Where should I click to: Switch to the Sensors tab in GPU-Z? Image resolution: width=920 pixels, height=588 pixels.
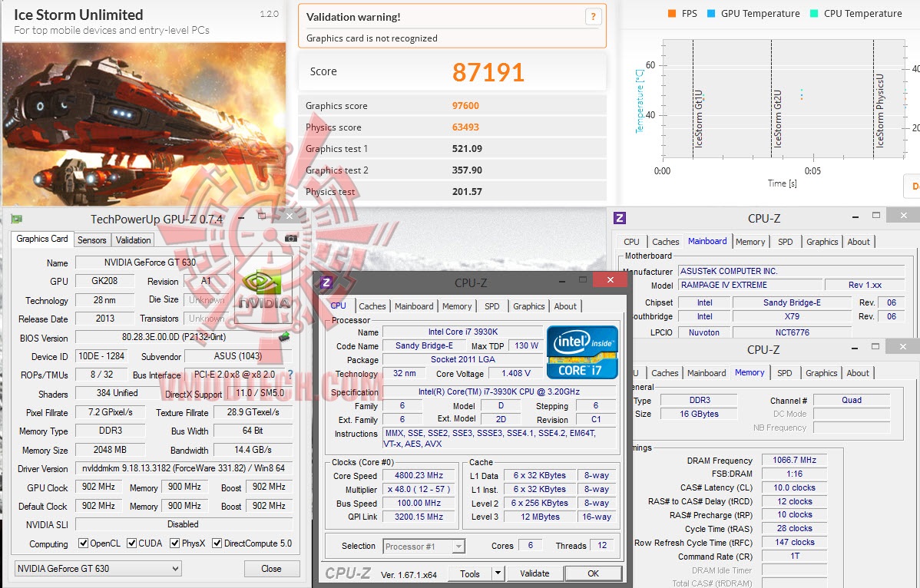[x=92, y=239]
